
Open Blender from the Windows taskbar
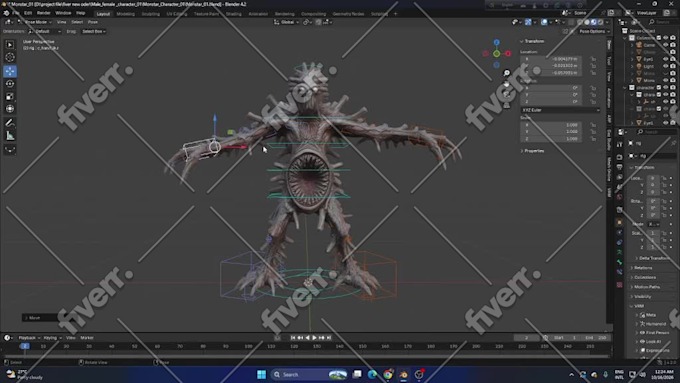point(404,374)
